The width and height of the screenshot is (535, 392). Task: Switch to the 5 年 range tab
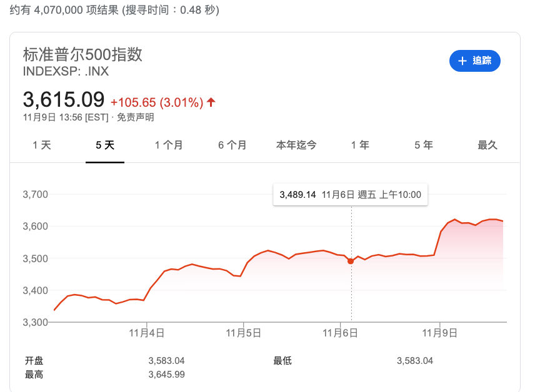(x=424, y=145)
